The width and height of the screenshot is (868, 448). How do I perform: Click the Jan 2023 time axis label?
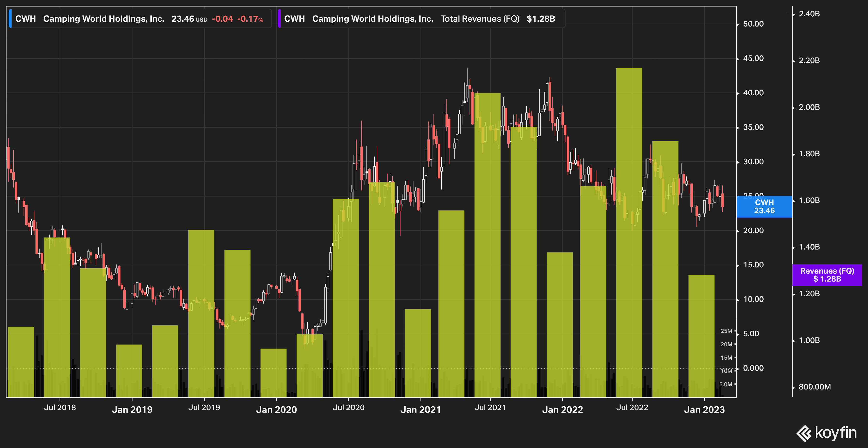704,410
